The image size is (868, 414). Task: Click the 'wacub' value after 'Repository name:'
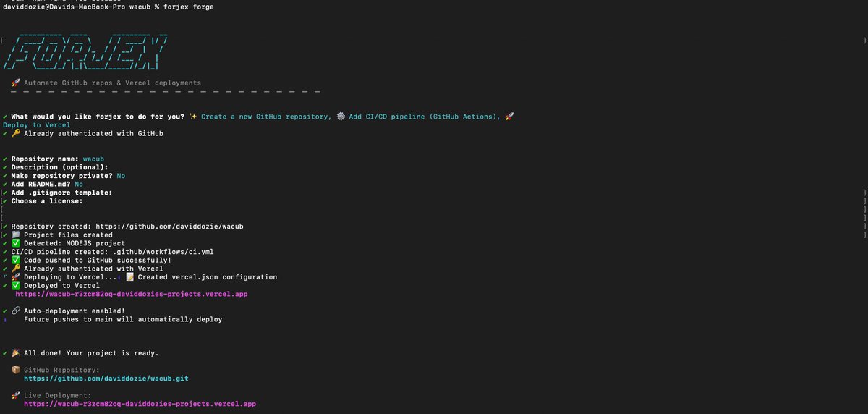pos(94,159)
